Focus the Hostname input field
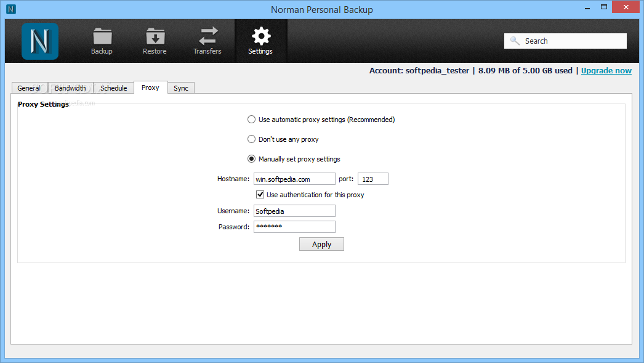Image resolution: width=644 pixels, height=363 pixels. tap(294, 179)
